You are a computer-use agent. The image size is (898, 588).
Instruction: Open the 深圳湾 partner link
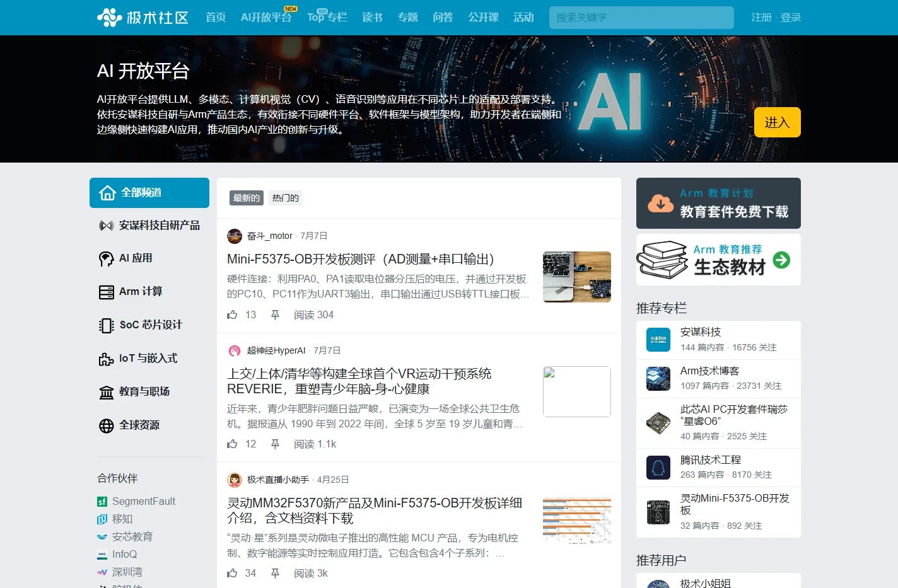click(x=127, y=572)
